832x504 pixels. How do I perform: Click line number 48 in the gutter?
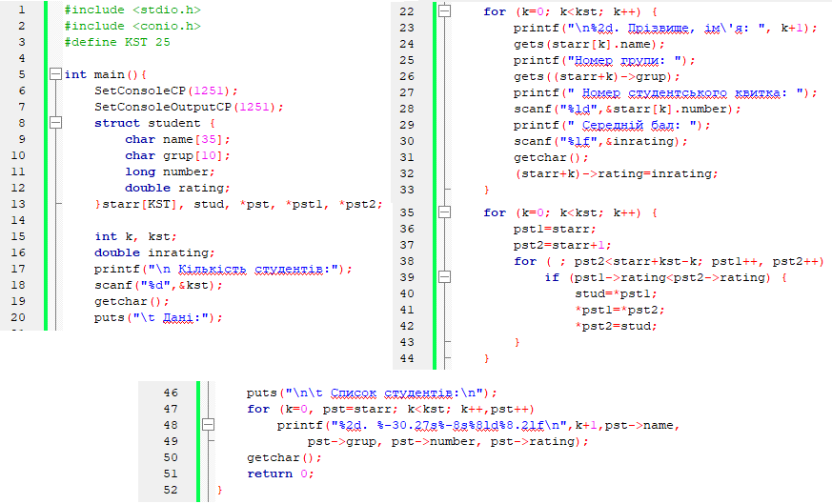coord(171,425)
